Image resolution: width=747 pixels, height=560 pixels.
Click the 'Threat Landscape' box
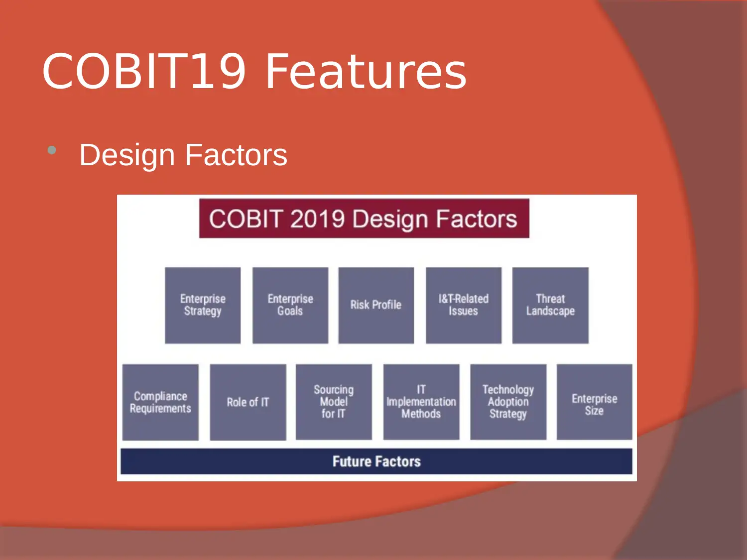point(550,305)
